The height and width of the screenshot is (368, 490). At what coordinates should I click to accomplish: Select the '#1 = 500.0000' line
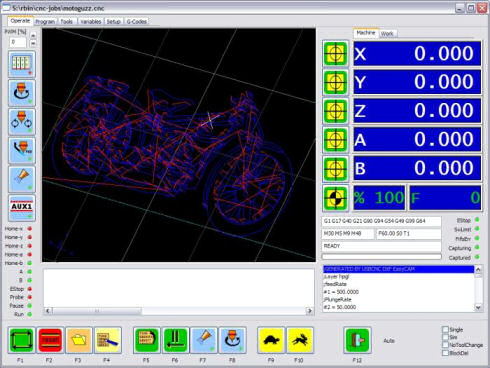[x=398, y=292]
